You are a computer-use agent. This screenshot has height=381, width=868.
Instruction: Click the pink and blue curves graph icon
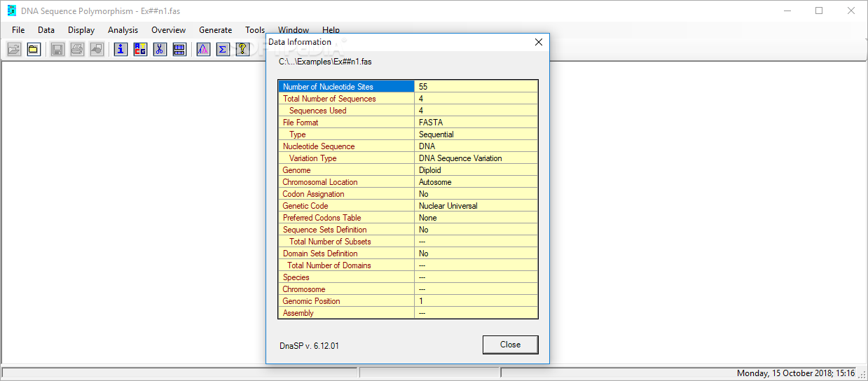pyautogui.click(x=203, y=49)
